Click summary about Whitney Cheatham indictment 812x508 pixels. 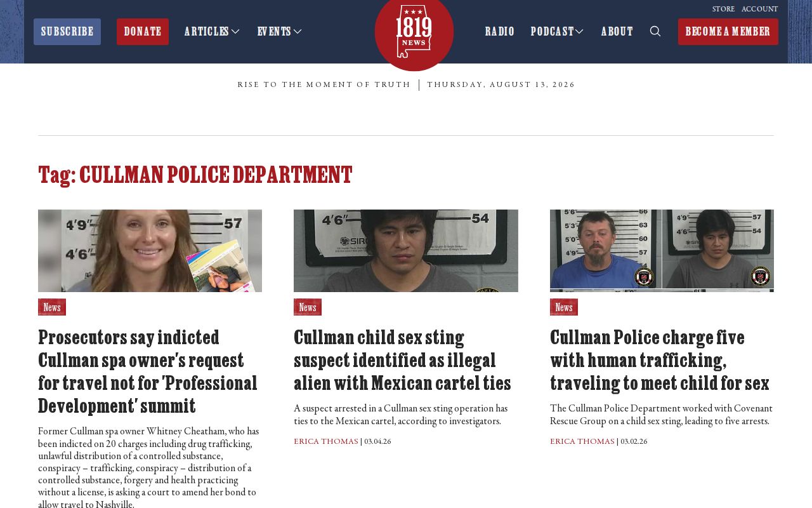148,467
